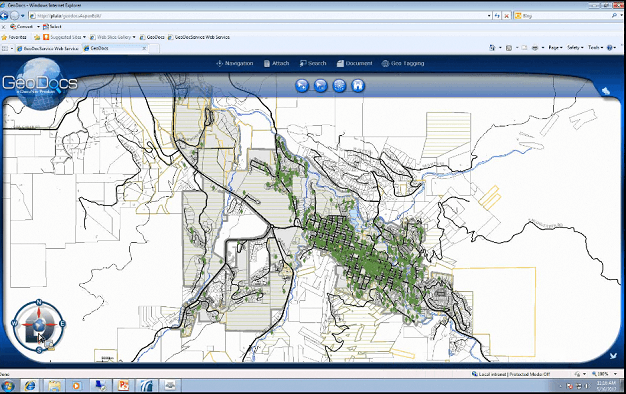Pan east using the compass E
Viewport: 626px width, 394px height.
[62, 323]
